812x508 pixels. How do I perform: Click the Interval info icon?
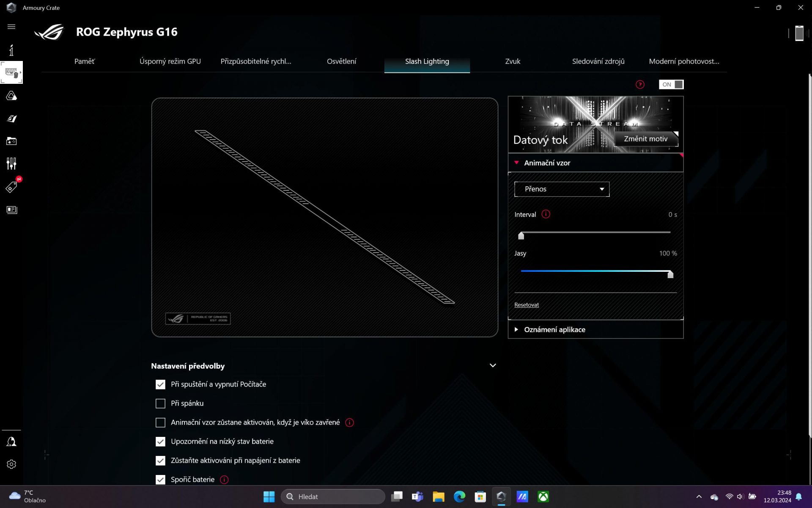(x=546, y=214)
